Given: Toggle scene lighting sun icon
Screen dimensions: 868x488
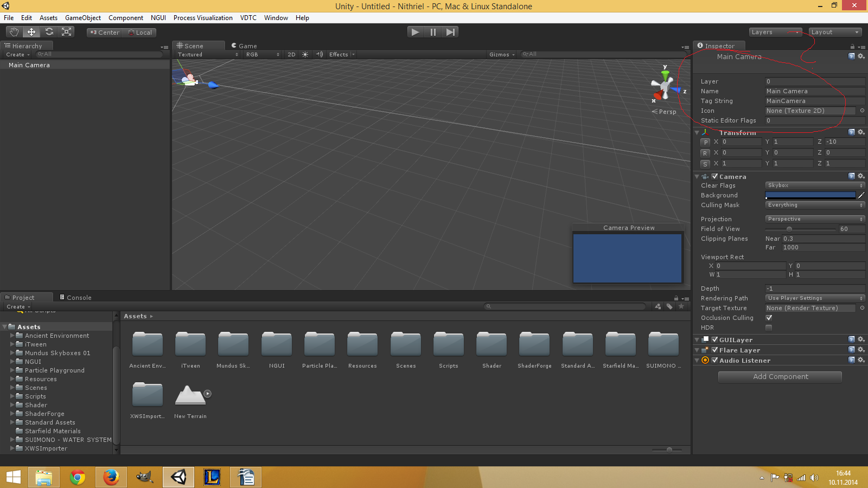Looking at the screenshot, I should pyautogui.click(x=305, y=54).
